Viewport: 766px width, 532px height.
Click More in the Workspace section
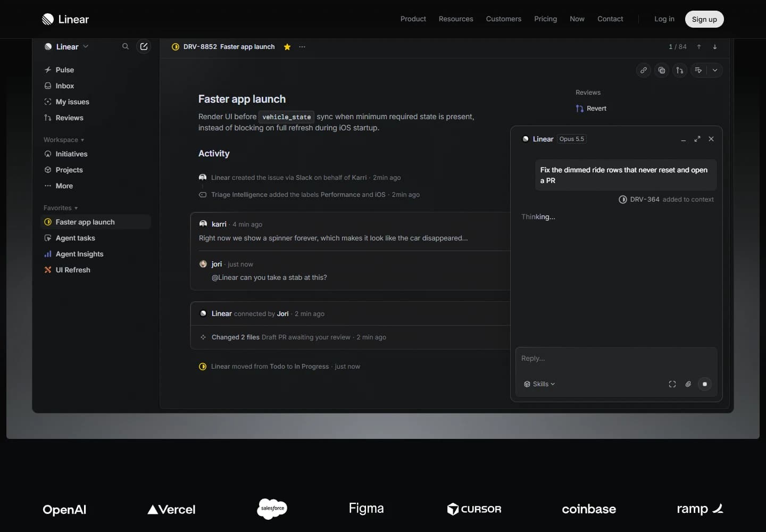point(96,186)
